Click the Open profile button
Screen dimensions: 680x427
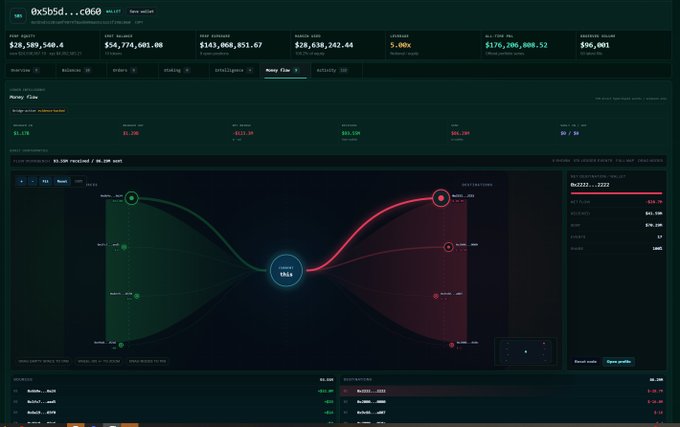coord(619,362)
